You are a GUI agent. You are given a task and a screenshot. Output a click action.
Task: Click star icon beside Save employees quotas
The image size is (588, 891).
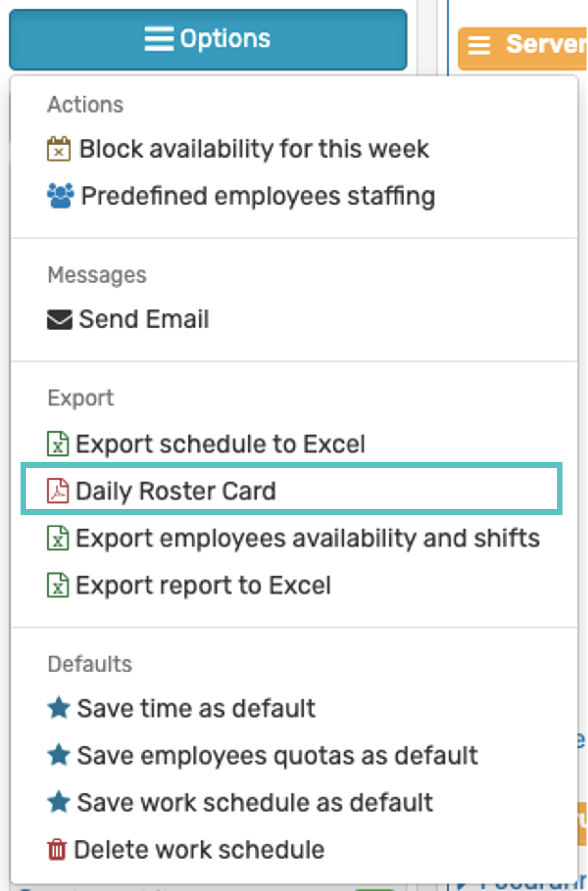click(x=59, y=755)
